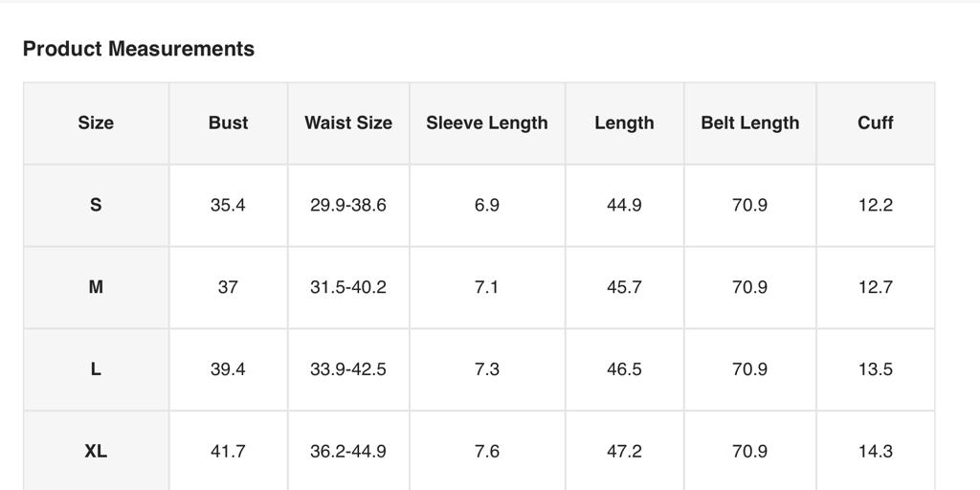Click the Waist Size column header
This screenshot has height=490, width=980.
click(348, 122)
